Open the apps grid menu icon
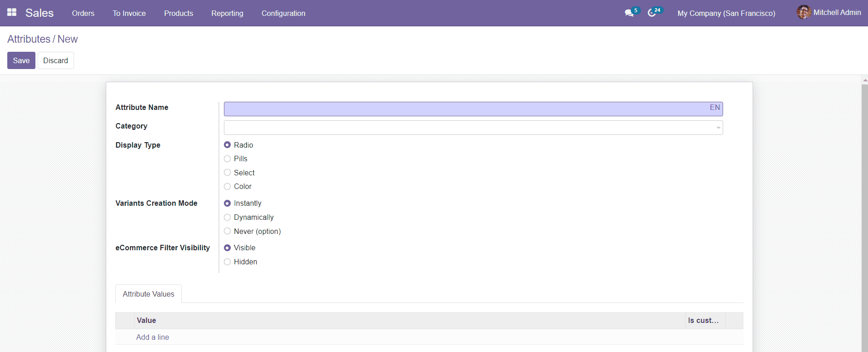This screenshot has height=352, width=868. 12,13
